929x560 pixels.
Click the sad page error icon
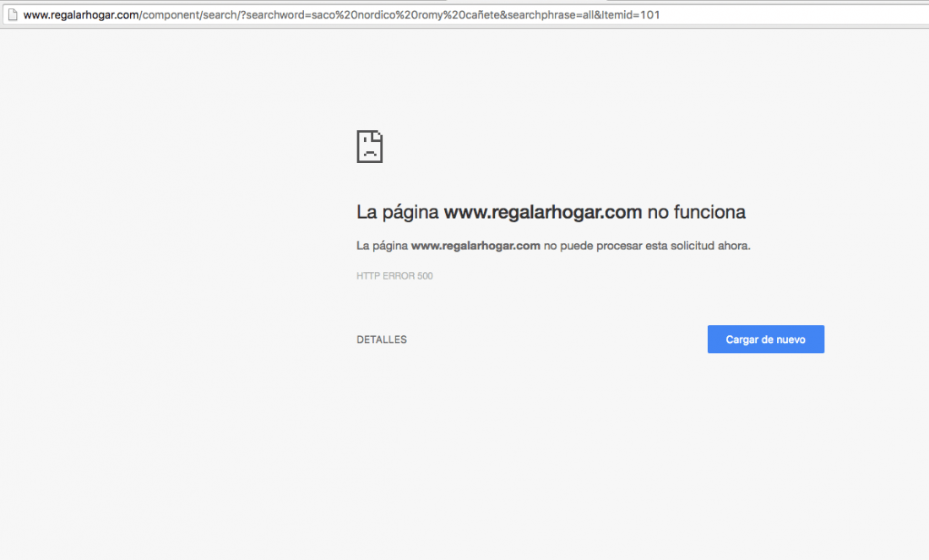click(x=370, y=146)
